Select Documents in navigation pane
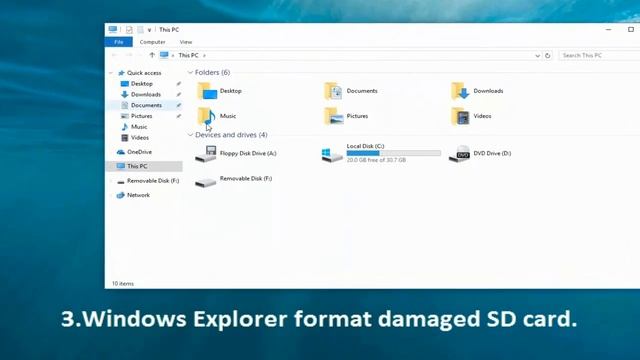The height and width of the screenshot is (360, 640). point(146,105)
